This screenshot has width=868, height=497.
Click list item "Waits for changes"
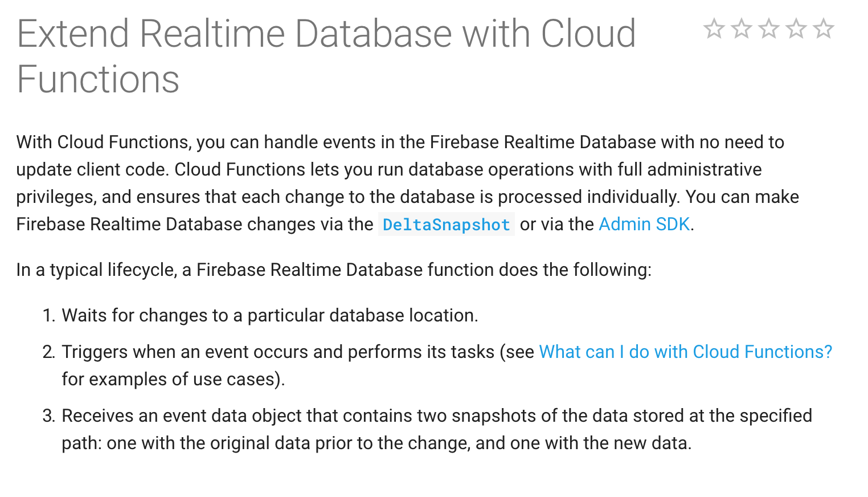[269, 316]
